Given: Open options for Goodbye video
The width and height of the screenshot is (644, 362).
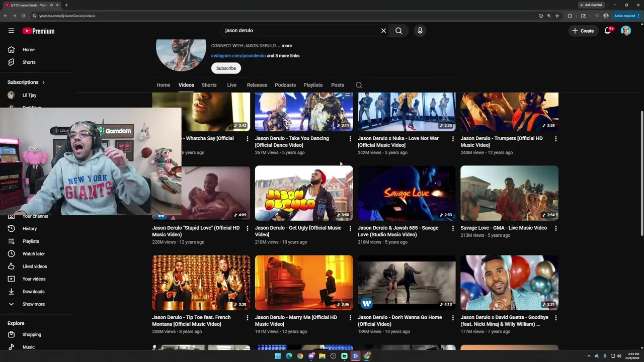Looking at the screenshot, I should click(x=555, y=318).
